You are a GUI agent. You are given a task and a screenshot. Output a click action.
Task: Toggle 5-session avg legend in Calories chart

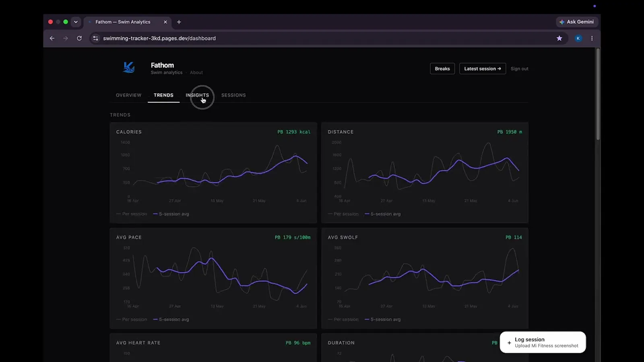(171, 214)
